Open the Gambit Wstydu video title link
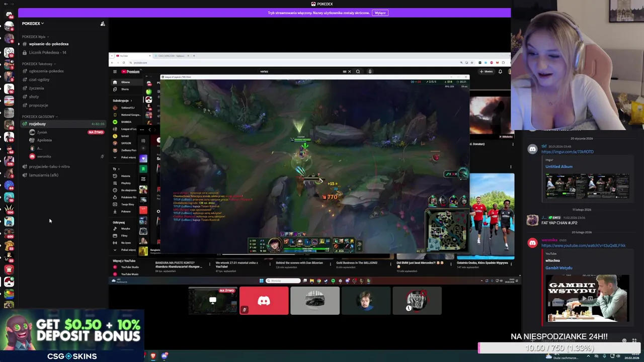 coord(559,268)
